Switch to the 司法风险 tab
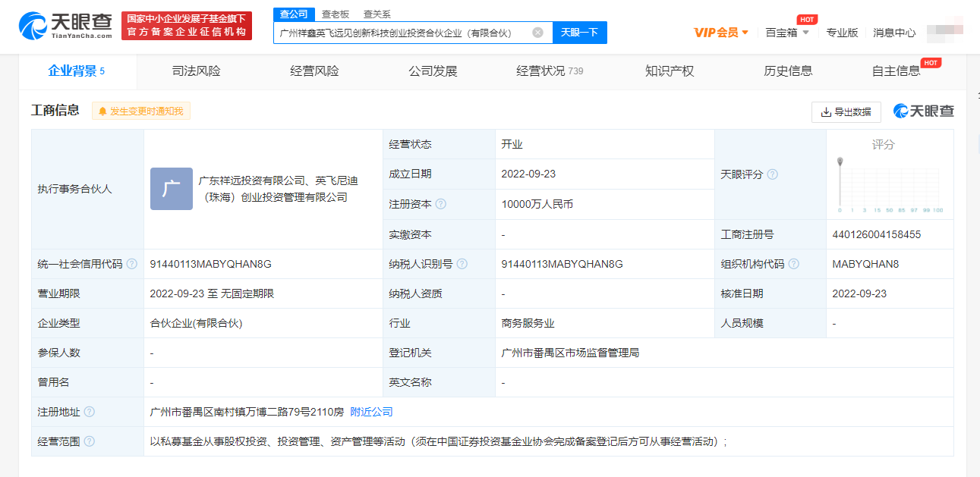This screenshot has height=477, width=980. pos(196,70)
